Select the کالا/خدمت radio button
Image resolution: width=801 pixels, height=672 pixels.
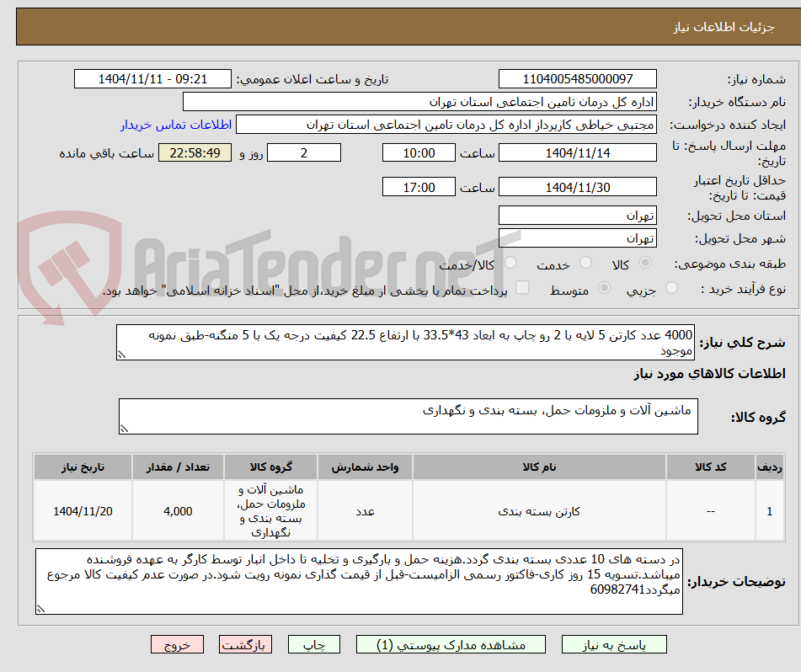510,263
